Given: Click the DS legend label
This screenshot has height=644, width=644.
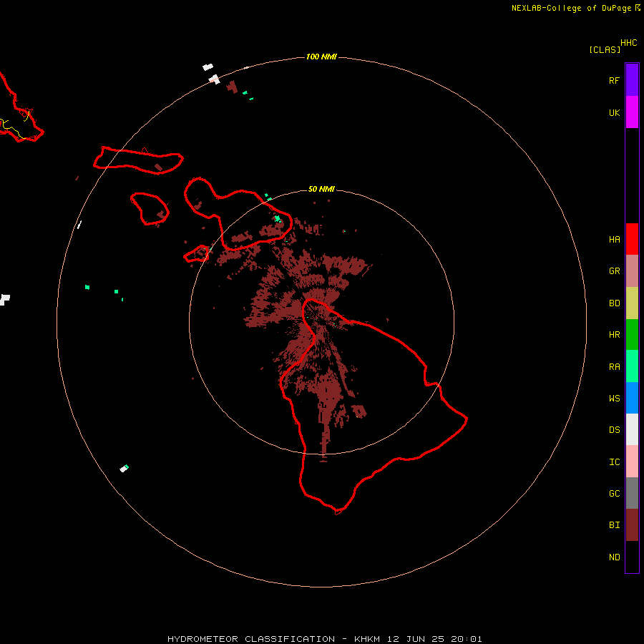Looking at the screenshot, I should 614,430.
